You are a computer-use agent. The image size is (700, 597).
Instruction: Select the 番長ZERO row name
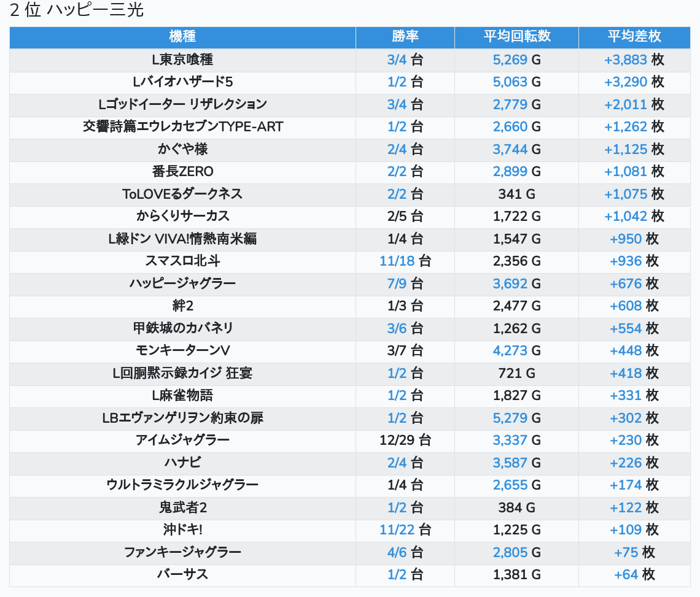182,171
